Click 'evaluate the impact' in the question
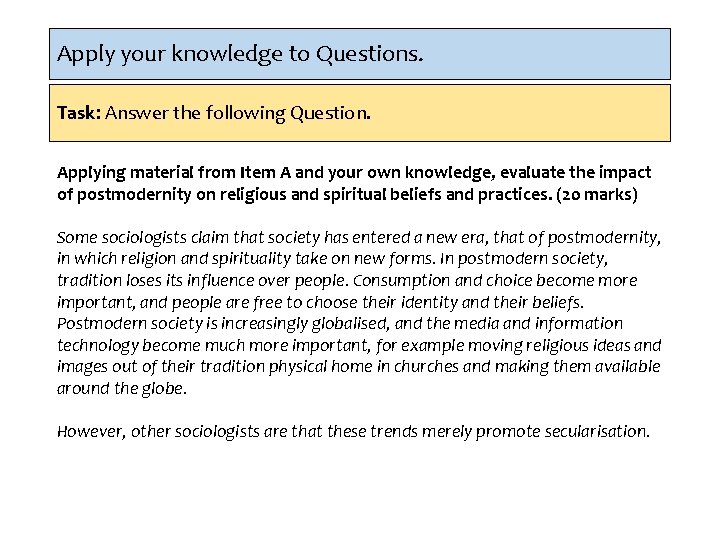Screen dimensions: 720x540 tap(575, 173)
